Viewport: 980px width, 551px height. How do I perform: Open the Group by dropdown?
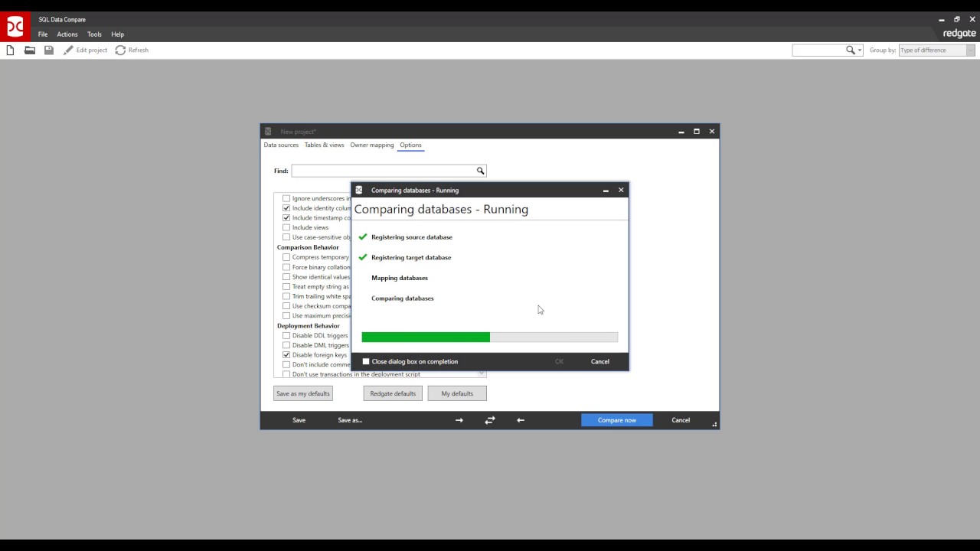(936, 51)
